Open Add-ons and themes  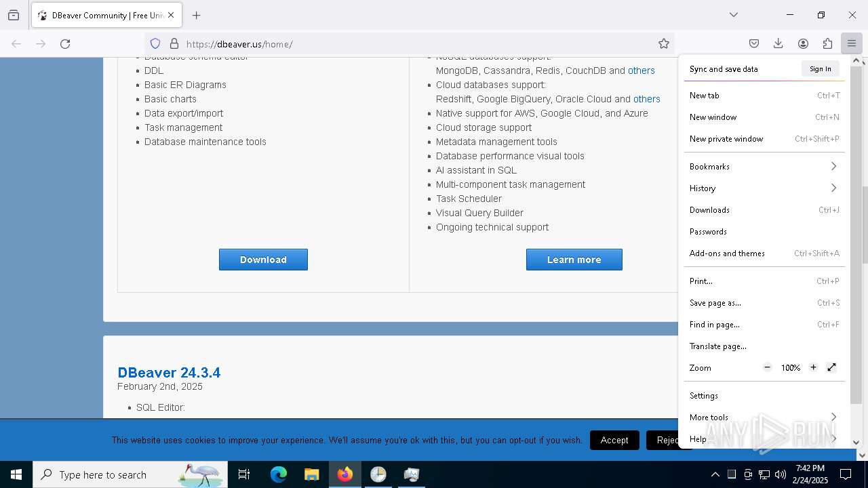(x=764, y=253)
